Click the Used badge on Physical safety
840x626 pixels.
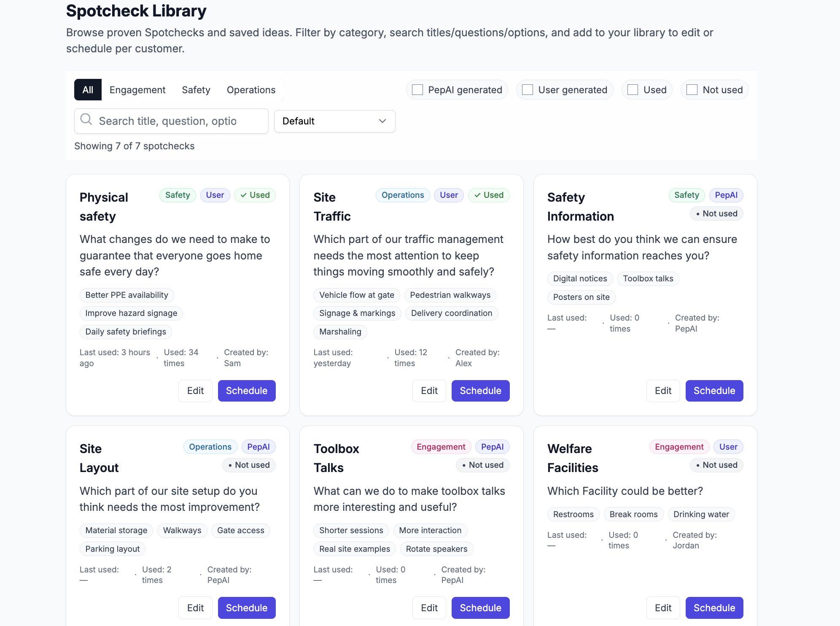point(255,195)
